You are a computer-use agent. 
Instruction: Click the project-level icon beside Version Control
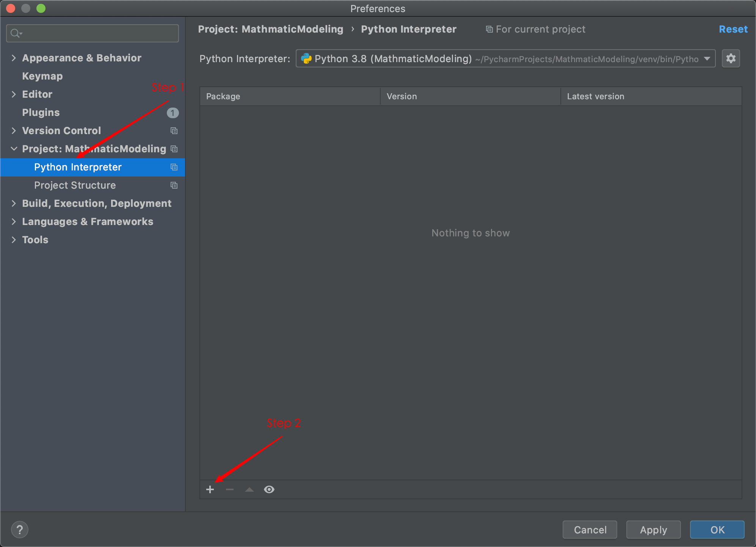pyautogui.click(x=174, y=131)
